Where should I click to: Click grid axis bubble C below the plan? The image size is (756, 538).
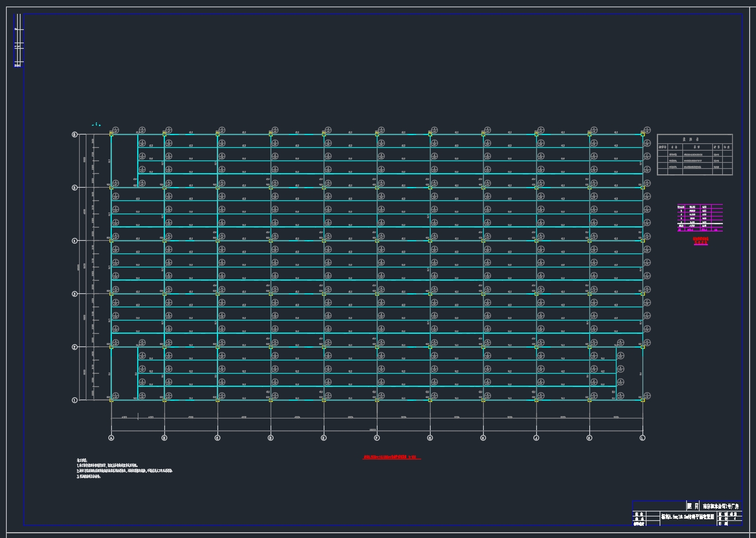(x=218, y=438)
